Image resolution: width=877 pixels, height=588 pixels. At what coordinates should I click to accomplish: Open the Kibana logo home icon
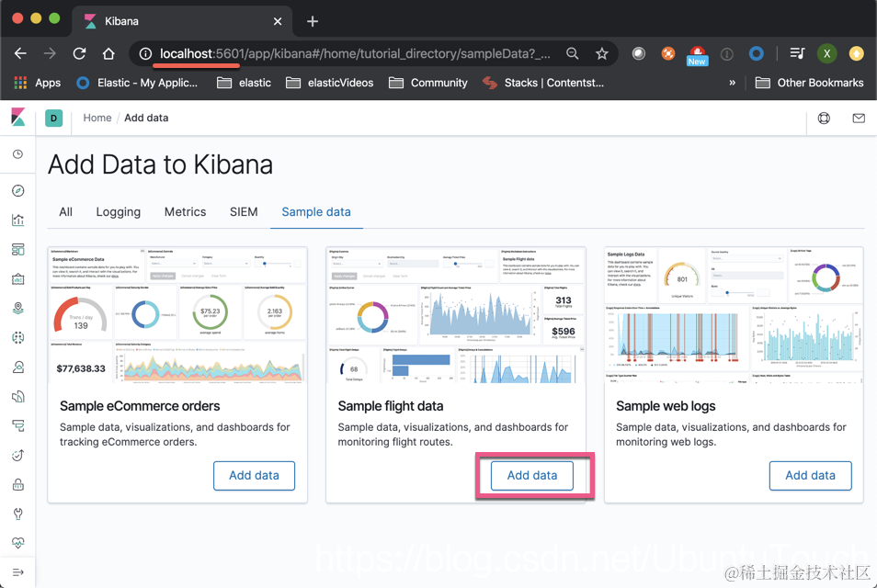click(17, 118)
